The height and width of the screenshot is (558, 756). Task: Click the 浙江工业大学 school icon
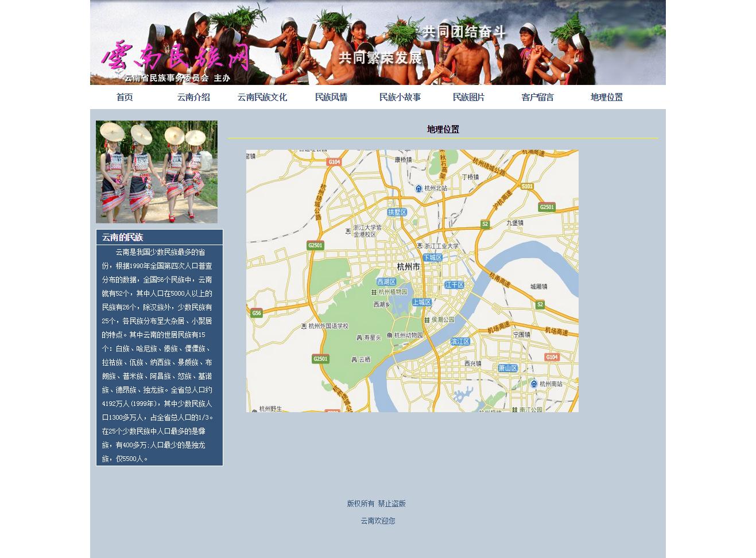point(427,246)
